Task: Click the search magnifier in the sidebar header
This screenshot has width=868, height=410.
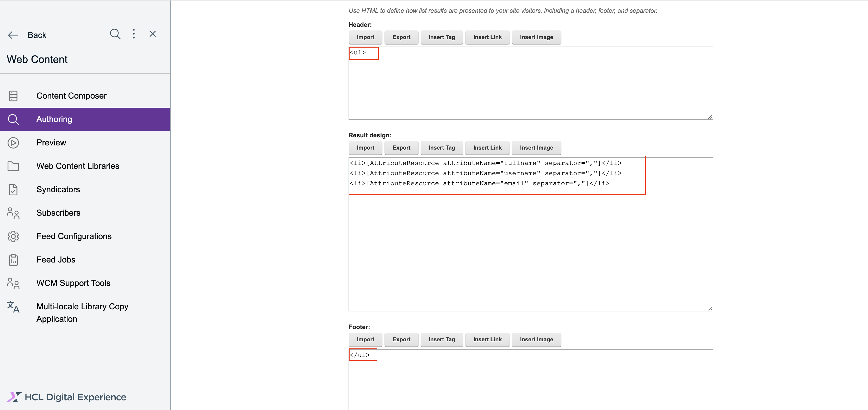Action: [x=115, y=34]
